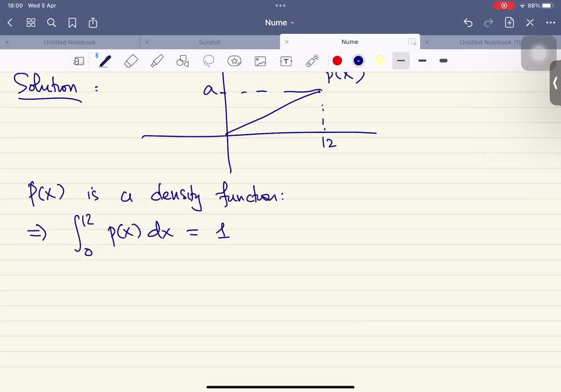The width and height of the screenshot is (561, 392).
Task: Add a new page to the notebook
Action: pos(509,22)
